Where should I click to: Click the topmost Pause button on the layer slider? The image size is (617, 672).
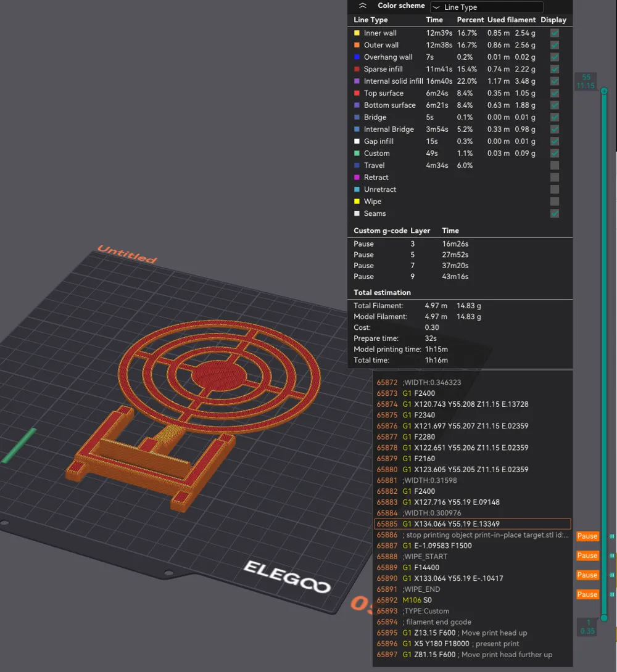[587, 536]
